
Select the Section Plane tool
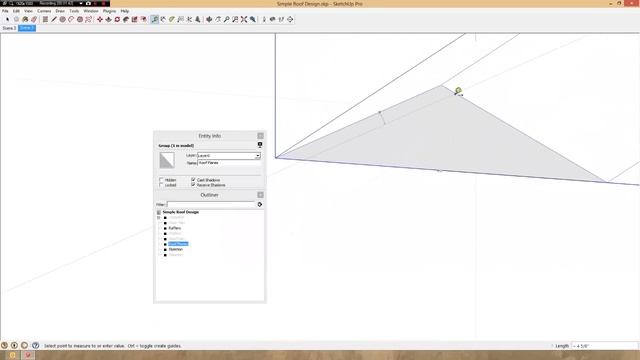290,19
